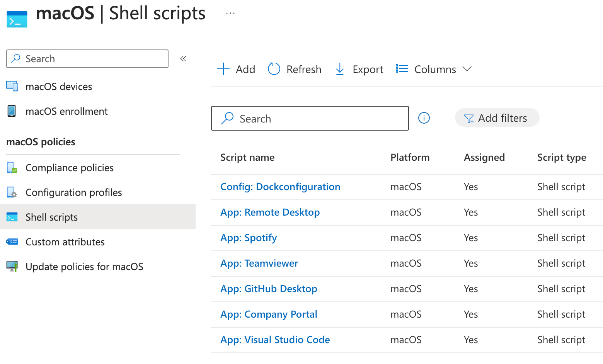
Task: Click the Add plus icon
Action: [223, 69]
